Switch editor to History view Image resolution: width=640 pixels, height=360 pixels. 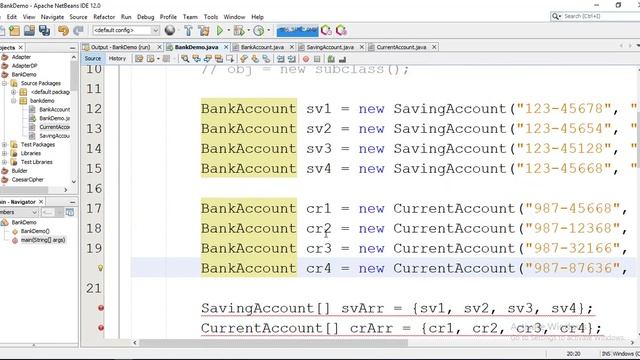point(117,59)
